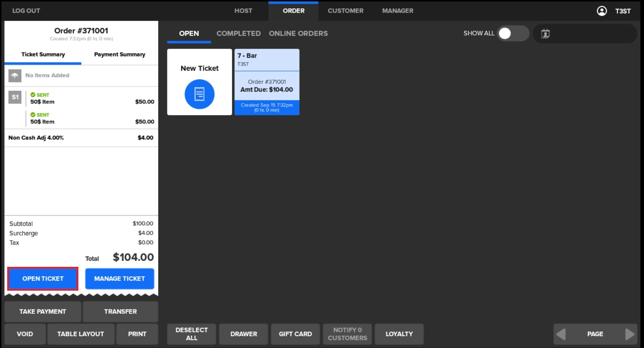
Task: Open the cash Drawer
Action: tap(244, 334)
